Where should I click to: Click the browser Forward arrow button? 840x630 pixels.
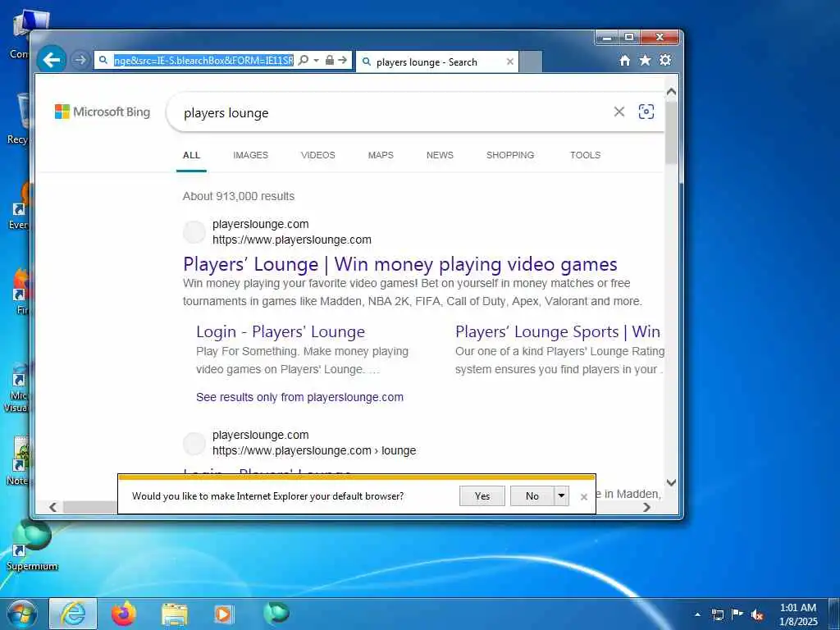80,60
